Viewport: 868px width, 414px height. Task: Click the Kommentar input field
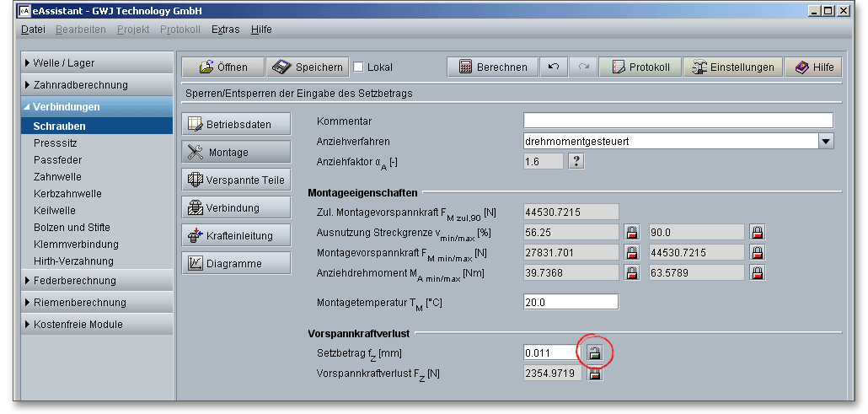pyautogui.click(x=678, y=121)
